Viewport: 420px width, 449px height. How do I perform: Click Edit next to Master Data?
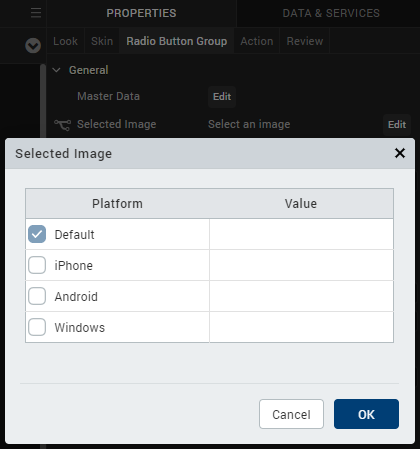tap(222, 97)
